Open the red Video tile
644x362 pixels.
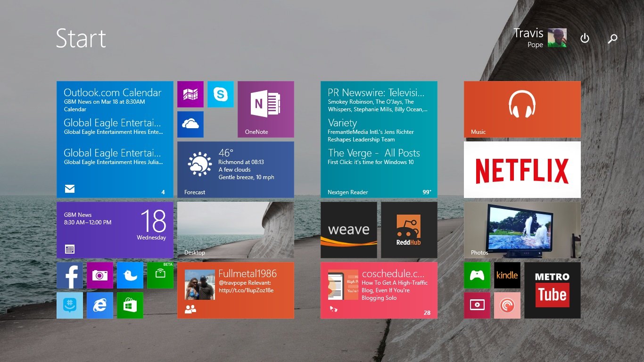tap(477, 305)
